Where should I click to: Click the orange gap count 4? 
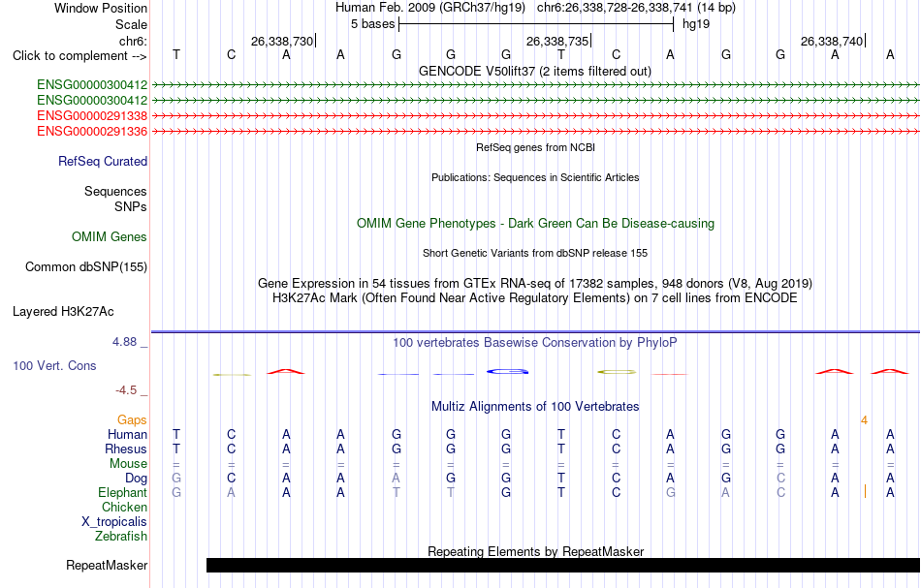864,420
